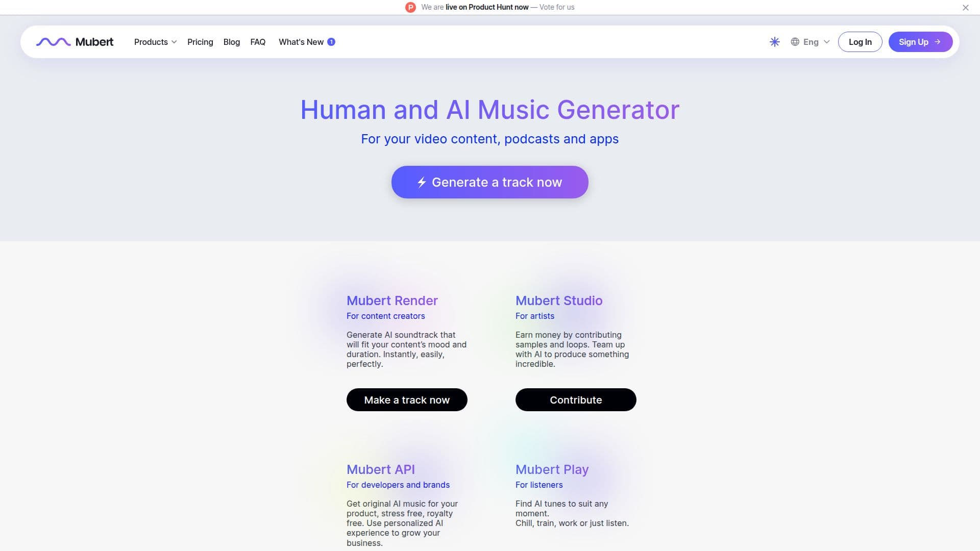Click 'For listeners' subtitle
Viewport: 980px width, 551px height.
click(539, 485)
